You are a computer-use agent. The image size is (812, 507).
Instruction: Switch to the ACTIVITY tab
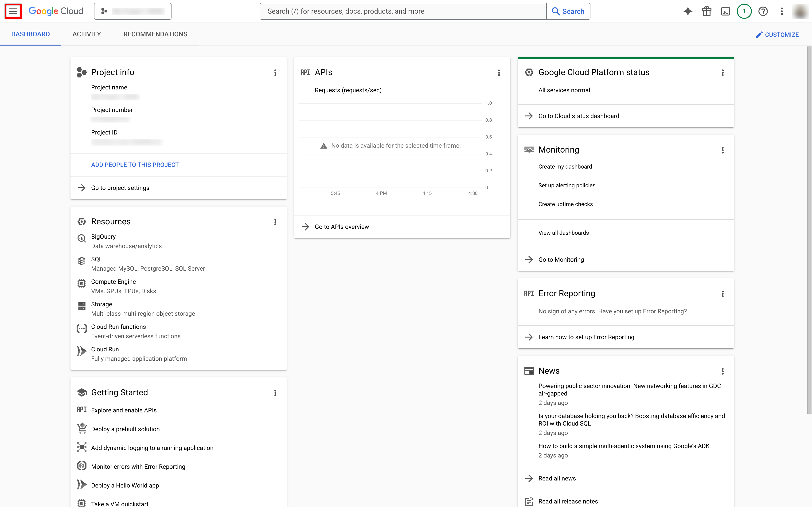pos(86,34)
